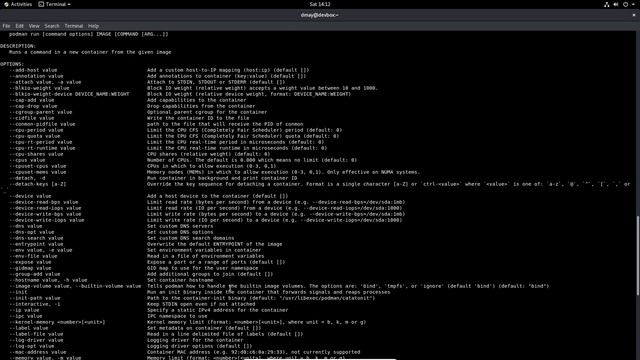Click the 'podman run [command options]' usage line
Viewport: 640px width, 360px height.
click(x=89, y=34)
